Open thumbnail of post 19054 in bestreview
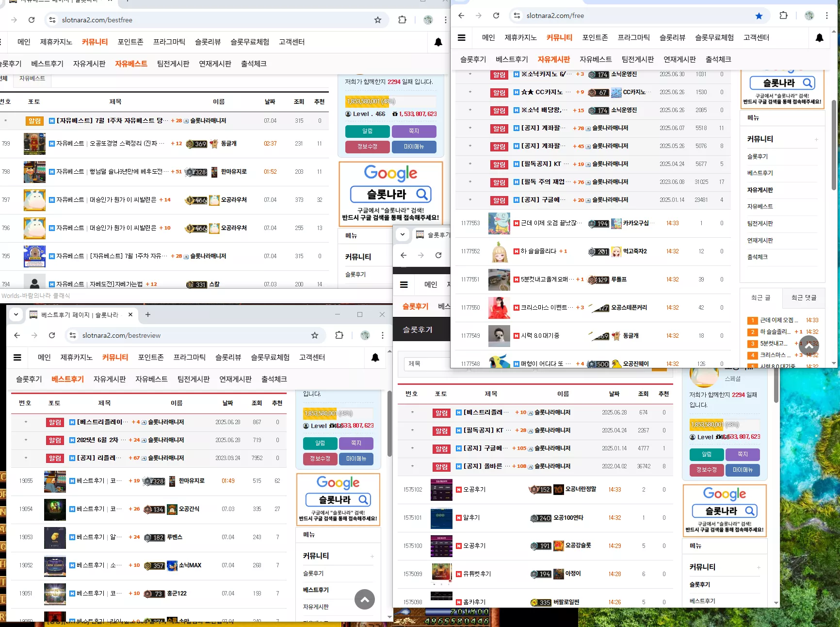Screen dimensions: 840x627 (55, 510)
